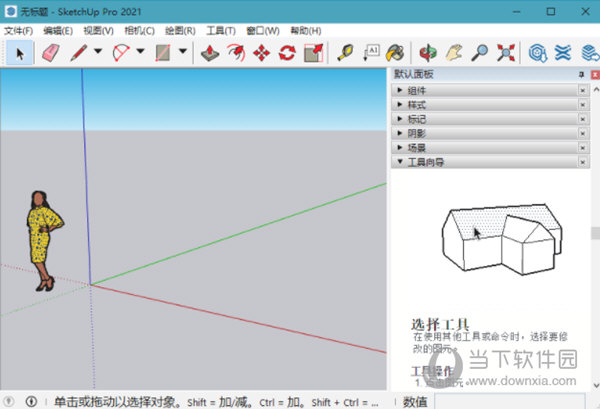Close the 默认面板 tray

tap(595, 75)
